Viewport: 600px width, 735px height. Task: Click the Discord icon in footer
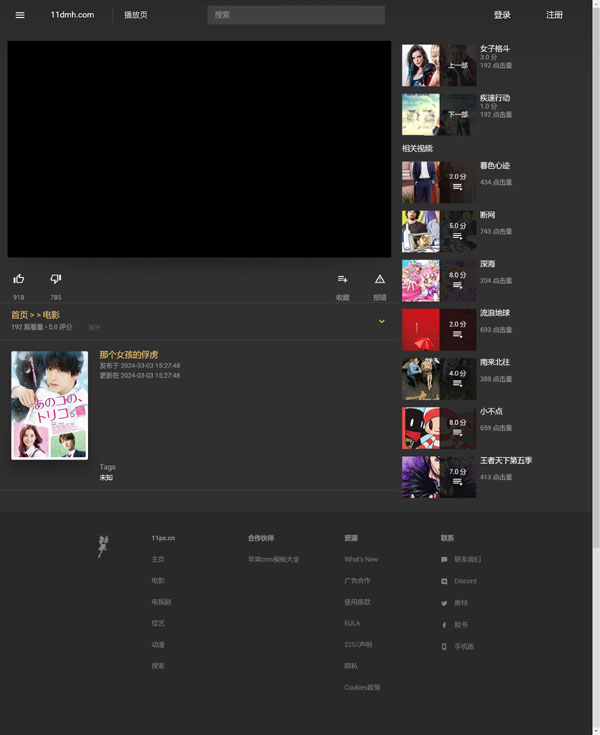pos(444,581)
